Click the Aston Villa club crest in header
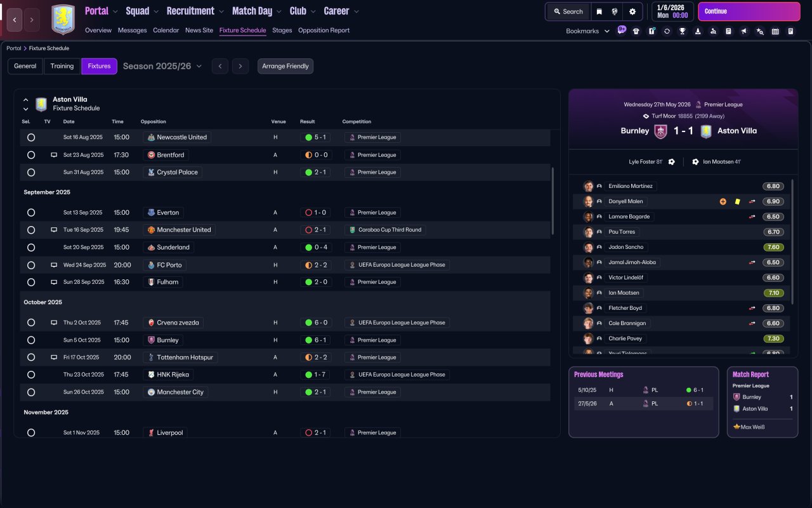 pyautogui.click(x=63, y=20)
